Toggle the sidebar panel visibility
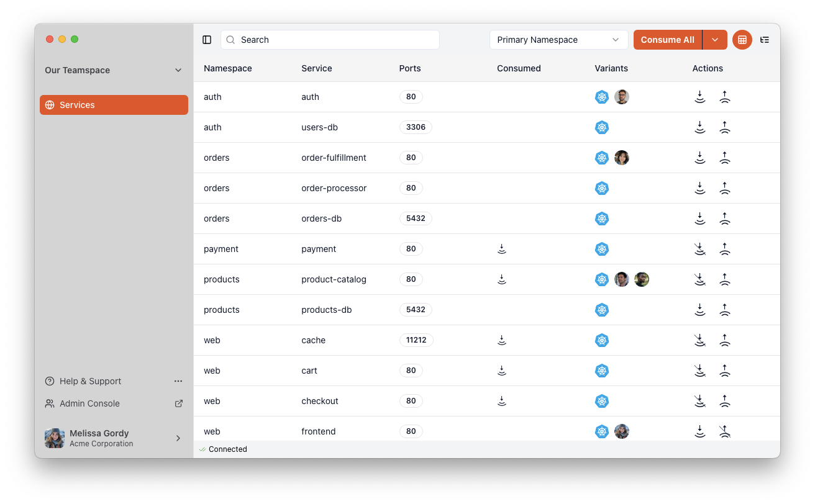This screenshot has width=815, height=504. tap(207, 39)
